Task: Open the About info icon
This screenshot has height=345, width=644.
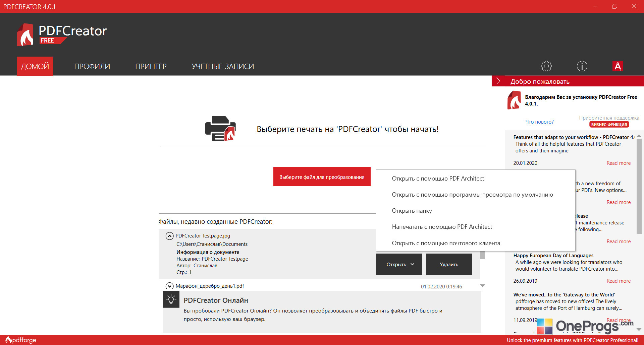Action: pos(582,66)
